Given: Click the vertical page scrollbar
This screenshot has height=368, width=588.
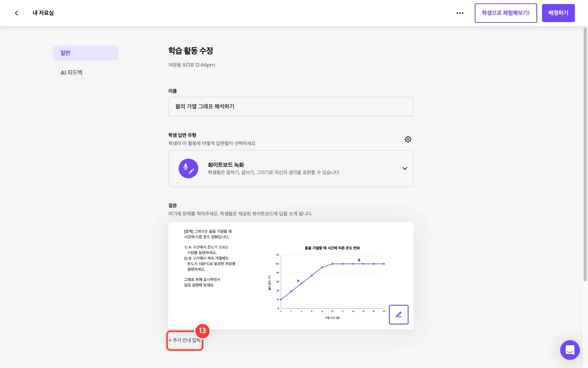Looking at the screenshot, I should pos(585,155).
